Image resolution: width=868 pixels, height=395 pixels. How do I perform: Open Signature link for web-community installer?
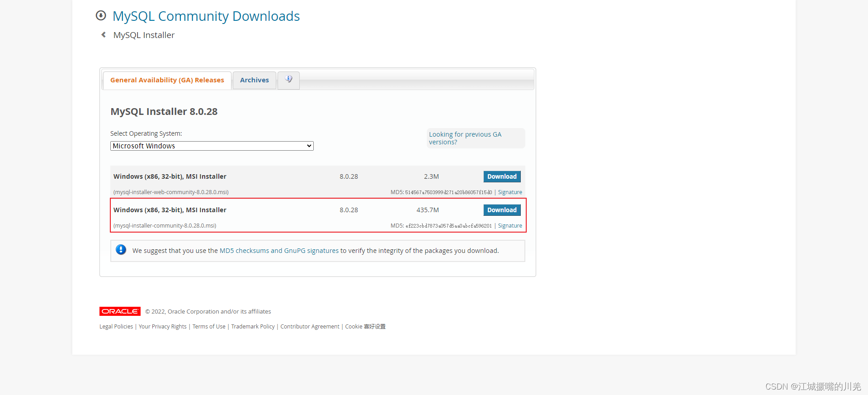(x=510, y=192)
